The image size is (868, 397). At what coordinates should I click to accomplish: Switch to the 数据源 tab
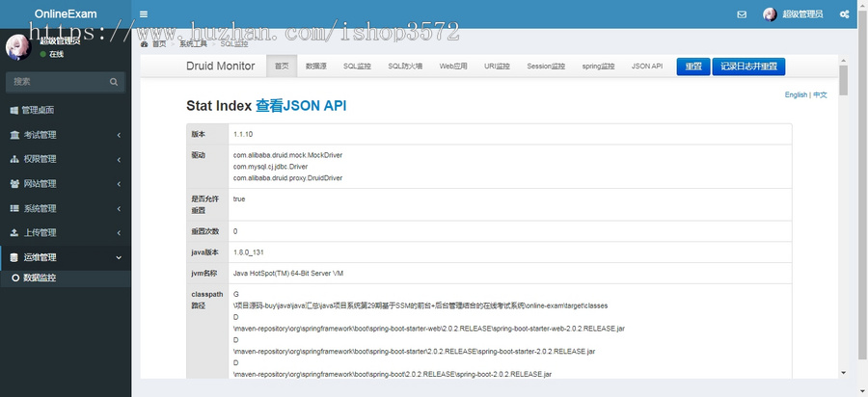[x=316, y=66]
